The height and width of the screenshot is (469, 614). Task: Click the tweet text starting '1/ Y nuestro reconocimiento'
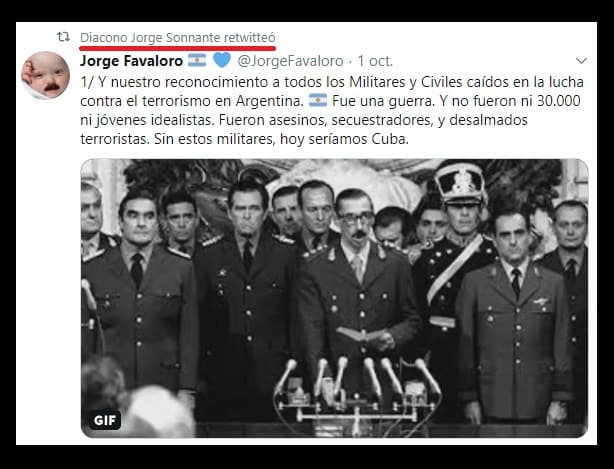(332, 110)
